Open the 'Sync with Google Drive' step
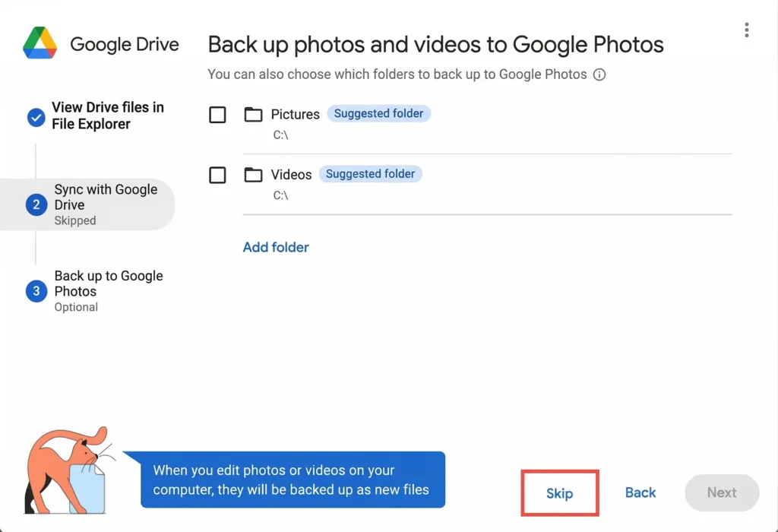The height and width of the screenshot is (532, 778). coord(105,198)
